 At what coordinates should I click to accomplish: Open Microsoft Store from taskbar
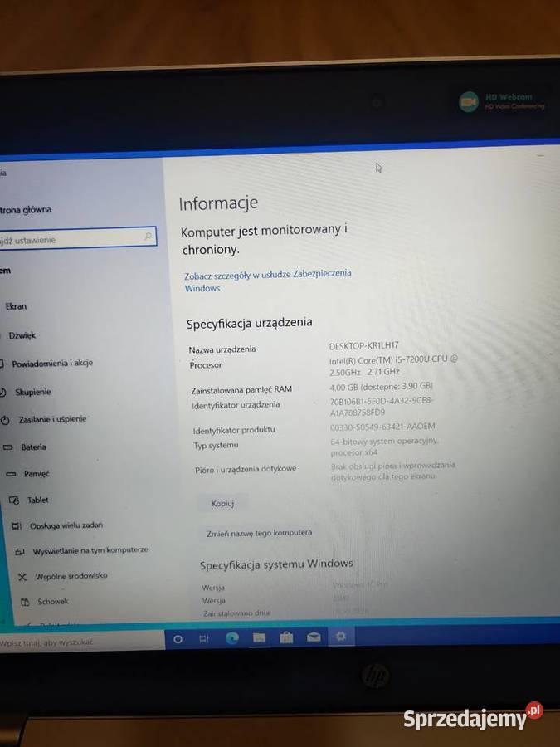point(286,637)
